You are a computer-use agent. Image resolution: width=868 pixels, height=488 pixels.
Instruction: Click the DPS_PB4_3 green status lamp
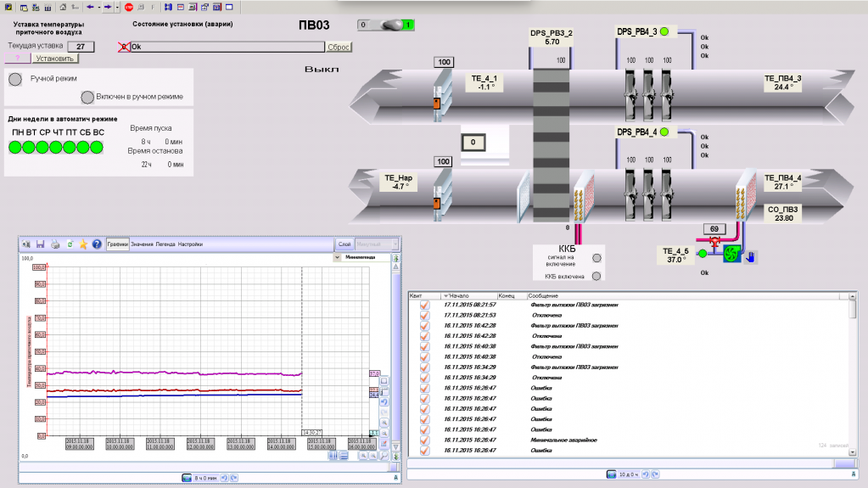coord(664,31)
